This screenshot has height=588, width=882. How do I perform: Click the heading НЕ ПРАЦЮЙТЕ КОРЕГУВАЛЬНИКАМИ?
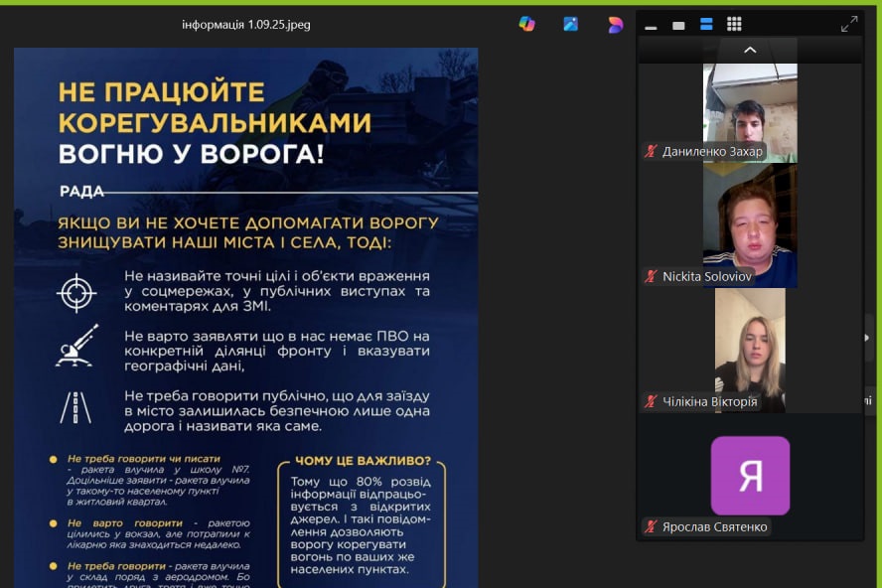(215, 107)
